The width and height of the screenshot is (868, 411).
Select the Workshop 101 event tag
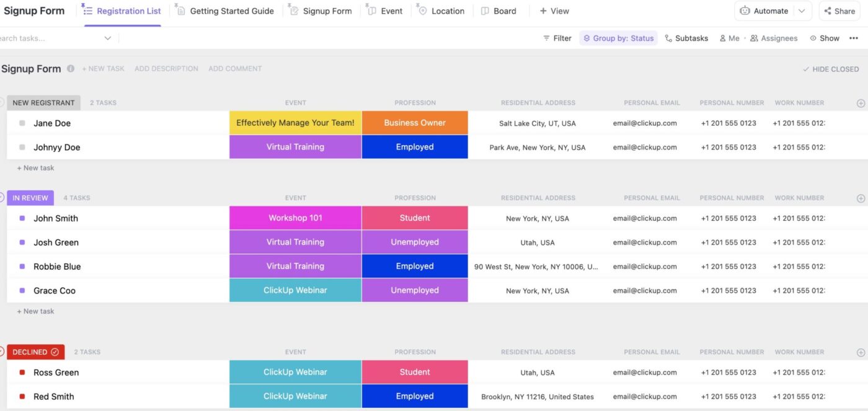coord(295,218)
